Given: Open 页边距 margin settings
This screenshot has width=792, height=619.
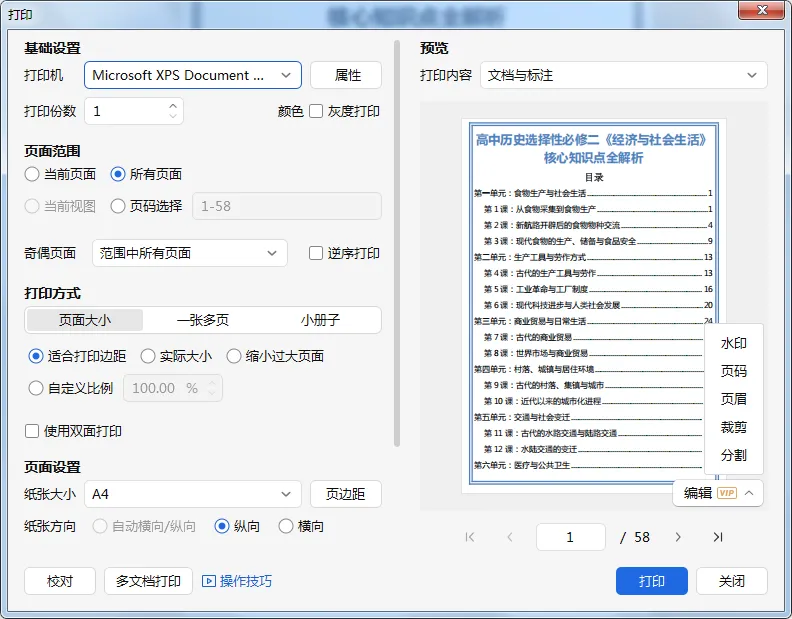Looking at the screenshot, I should pos(346,494).
